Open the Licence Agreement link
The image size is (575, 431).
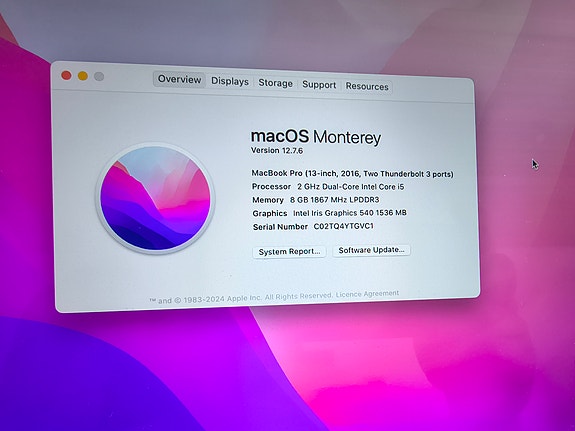click(367, 294)
